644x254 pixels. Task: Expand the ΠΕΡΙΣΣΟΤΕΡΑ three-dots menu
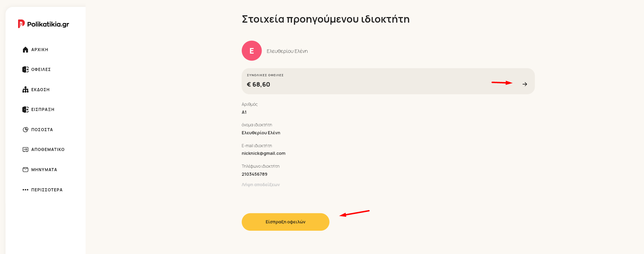click(25, 190)
